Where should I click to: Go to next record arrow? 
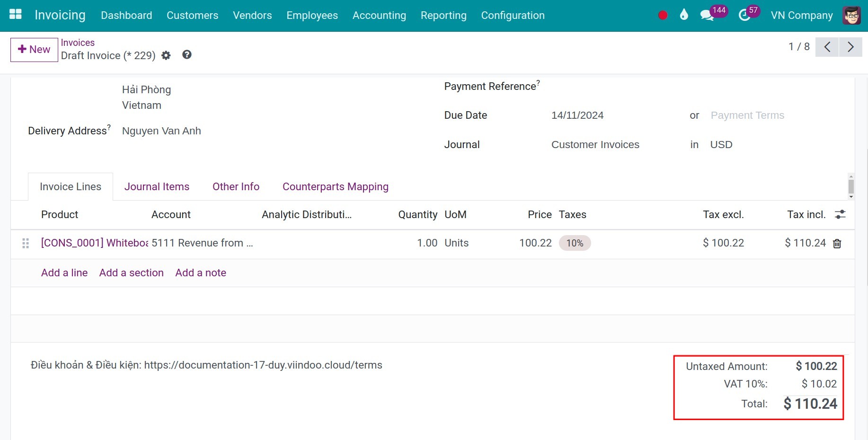pyautogui.click(x=850, y=47)
